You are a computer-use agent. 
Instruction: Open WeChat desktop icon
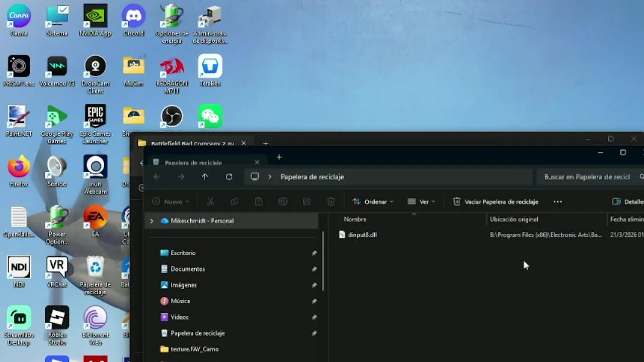(210, 117)
